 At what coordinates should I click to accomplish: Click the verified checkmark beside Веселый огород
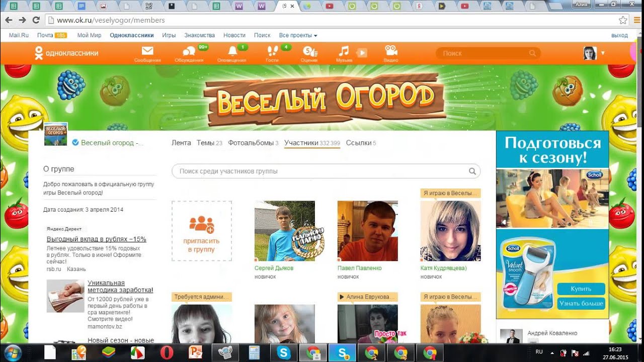(75, 143)
